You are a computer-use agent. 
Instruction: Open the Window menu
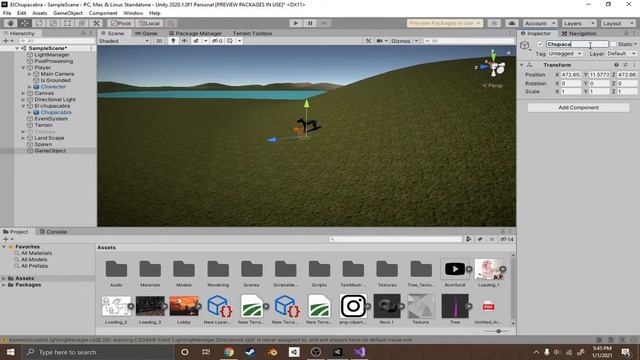pyautogui.click(x=133, y=13)
